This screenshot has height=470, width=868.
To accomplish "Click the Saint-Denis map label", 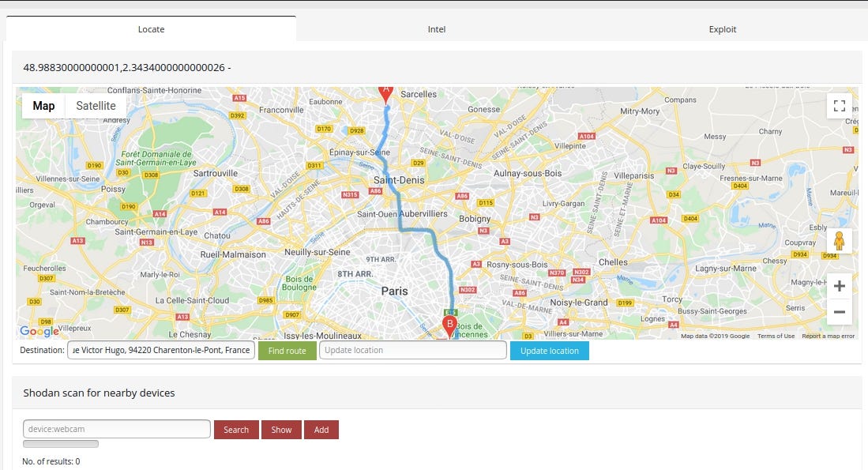I will (399, 180).
